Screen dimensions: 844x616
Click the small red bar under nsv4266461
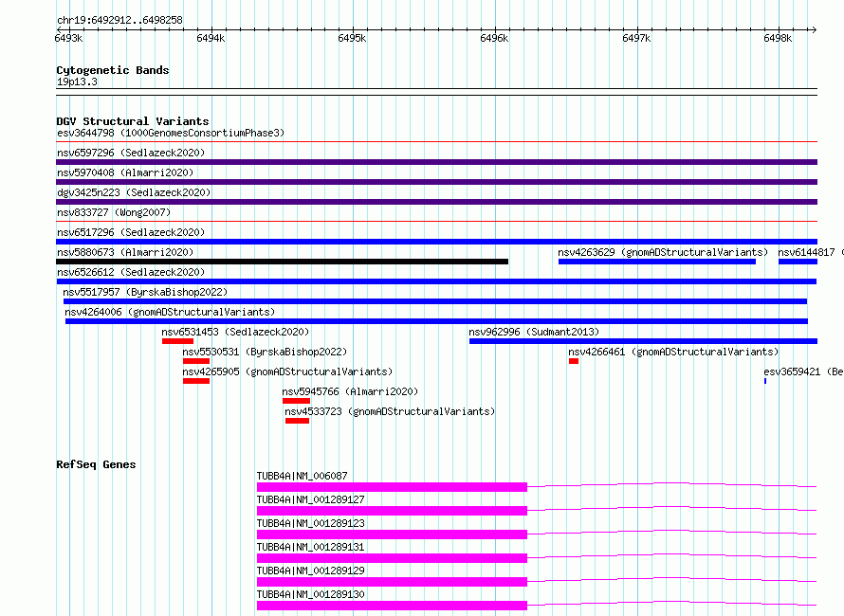[x=574, y=361]
